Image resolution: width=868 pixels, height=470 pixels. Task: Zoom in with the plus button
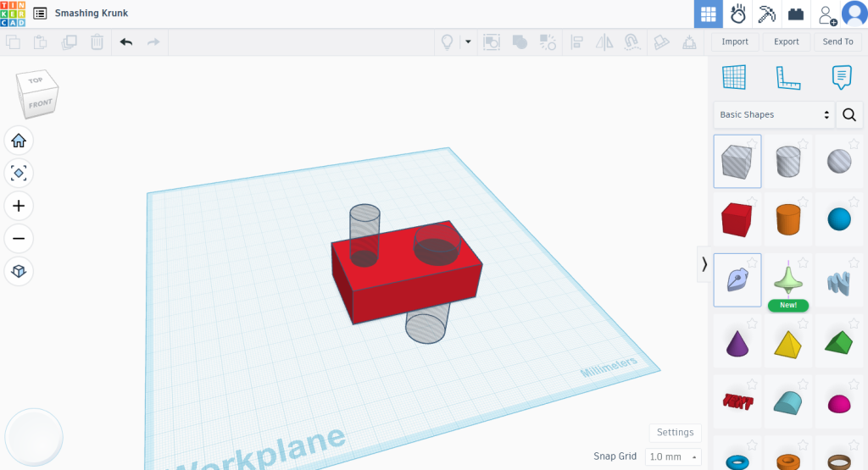[19, 206]
